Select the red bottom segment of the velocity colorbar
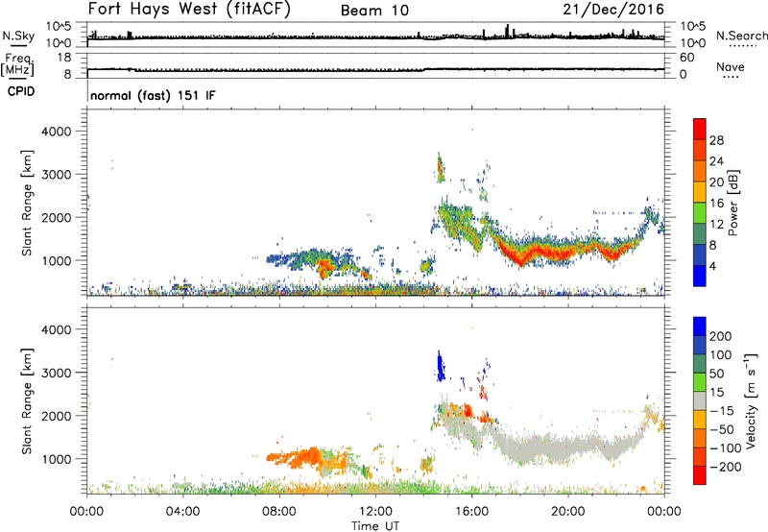The image size is (768, 532). pyautogui.click(x=700, y=475)
